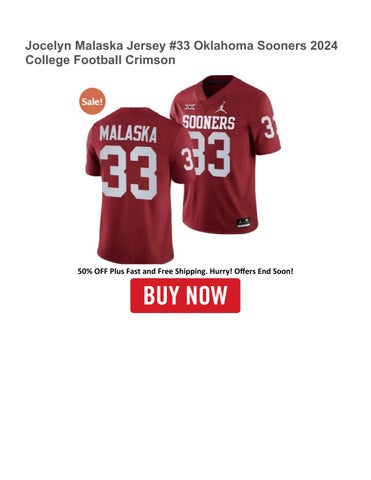This screenshot has width=371, height=480.
Task: Click the 'College Football Crimson' title line
Action: point(100,60)
